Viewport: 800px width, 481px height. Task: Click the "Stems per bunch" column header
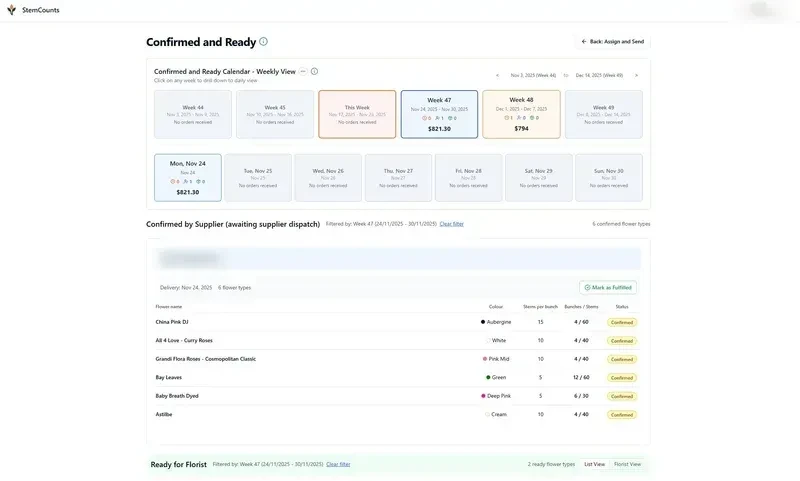(540, 307)
